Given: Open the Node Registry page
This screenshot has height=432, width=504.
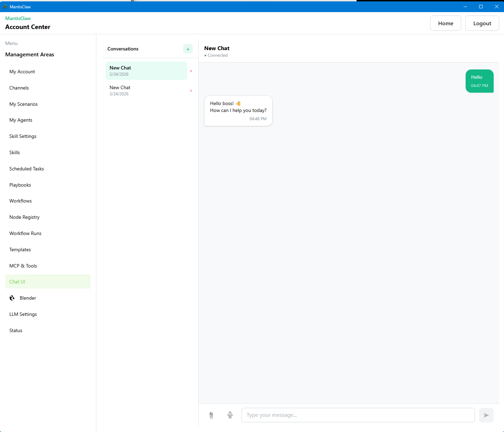Looking at the screenshot, I should pyautogui.click(x=24, y=217).
